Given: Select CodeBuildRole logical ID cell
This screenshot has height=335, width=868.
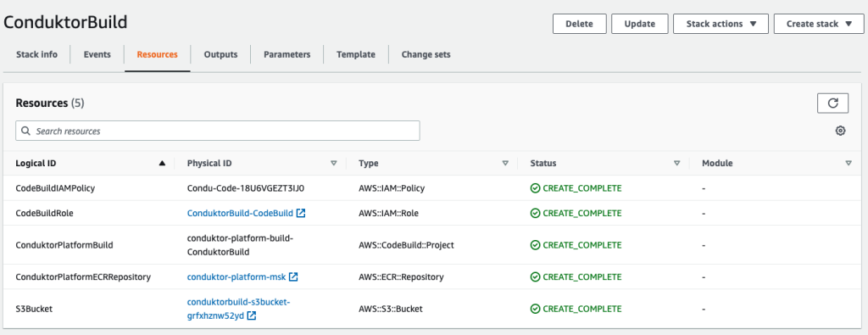Looking at the screenshot, I should tap(44, 213).
